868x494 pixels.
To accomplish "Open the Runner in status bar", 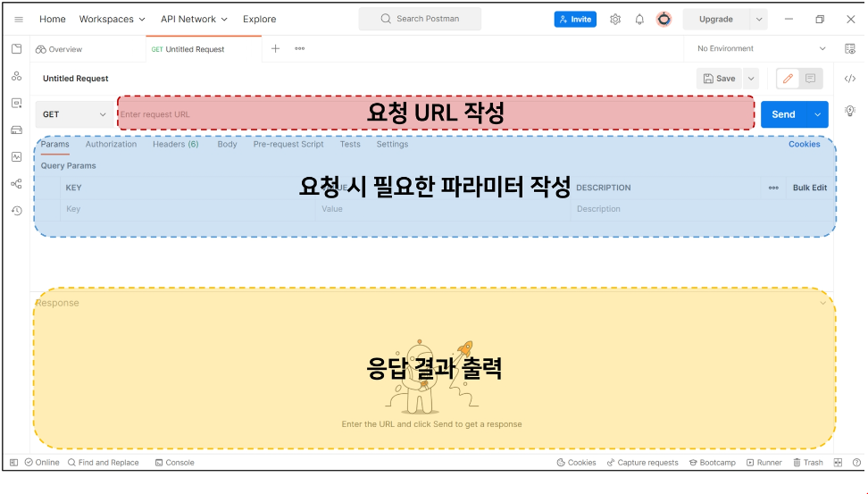I will [x=764, y=463].
